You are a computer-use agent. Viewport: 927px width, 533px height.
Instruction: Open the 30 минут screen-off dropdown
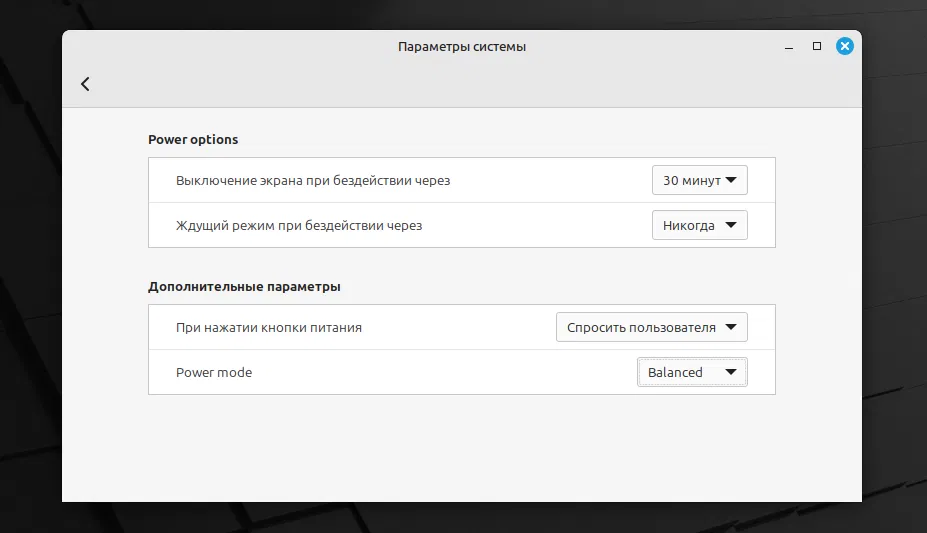click(x=699, y=181)
